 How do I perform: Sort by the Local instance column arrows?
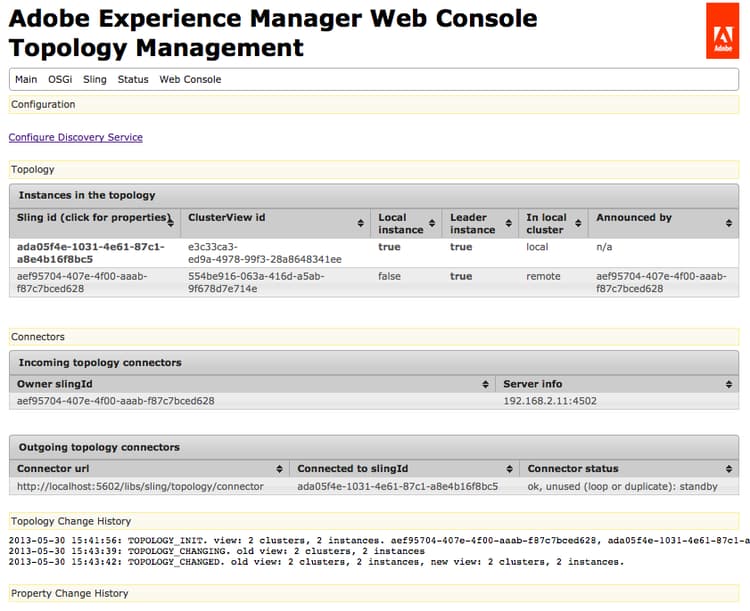point(432,223)
